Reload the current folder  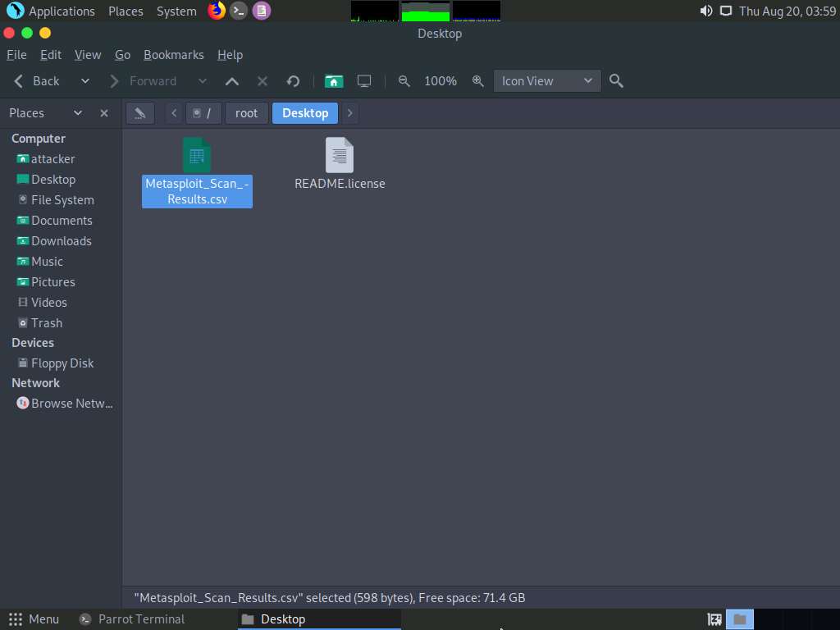coord(293,81)
